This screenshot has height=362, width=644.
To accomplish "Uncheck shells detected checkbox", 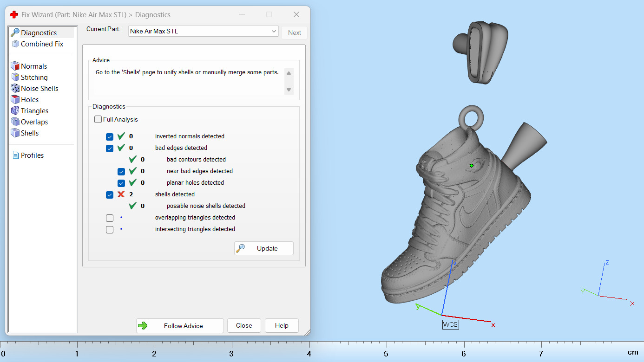I will click(x=110, y=194).
